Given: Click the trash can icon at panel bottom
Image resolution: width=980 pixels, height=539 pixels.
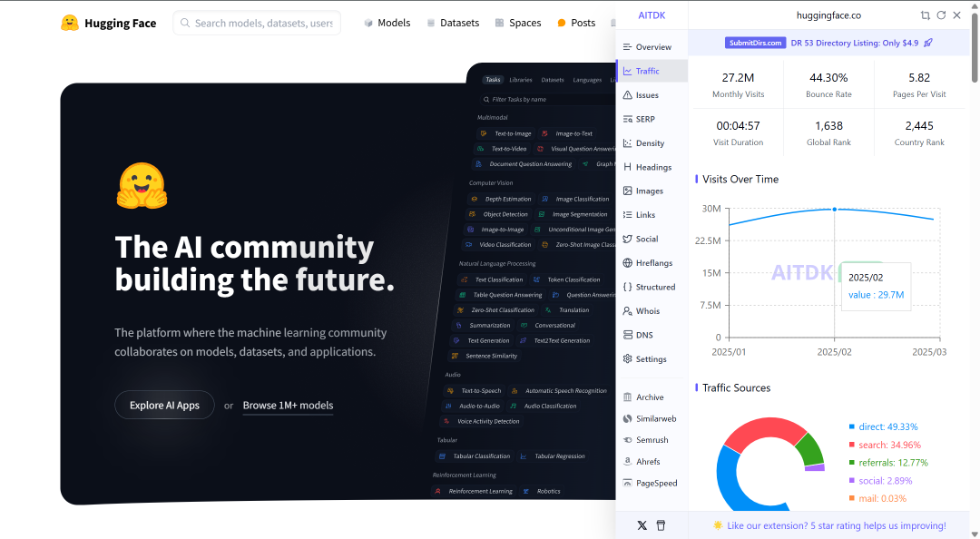Looking at the screenshot, I should pos(661,525).
